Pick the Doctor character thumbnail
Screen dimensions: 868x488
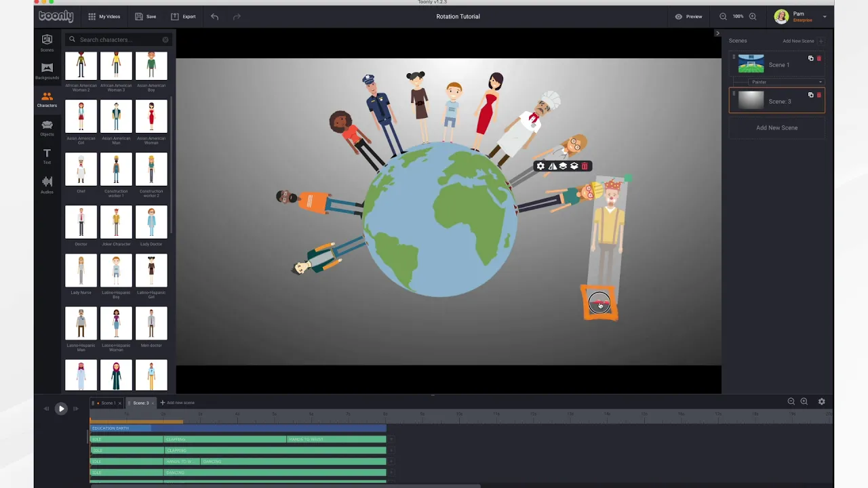pyautogui.click(x=81, y=222)
